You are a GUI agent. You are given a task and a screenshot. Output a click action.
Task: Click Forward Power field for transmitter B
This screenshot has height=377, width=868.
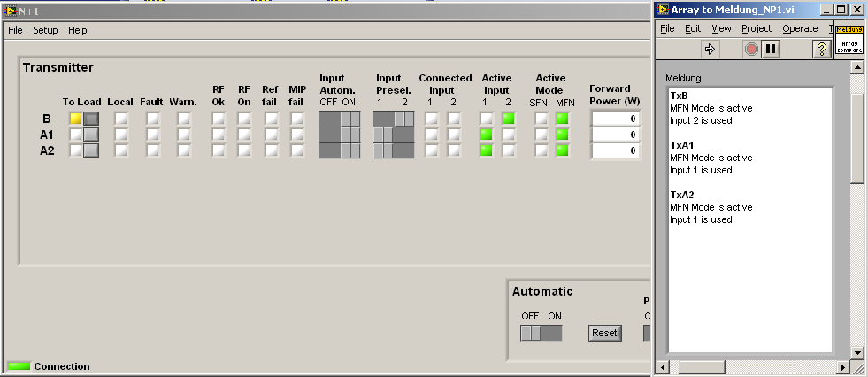tap(616, 119)
